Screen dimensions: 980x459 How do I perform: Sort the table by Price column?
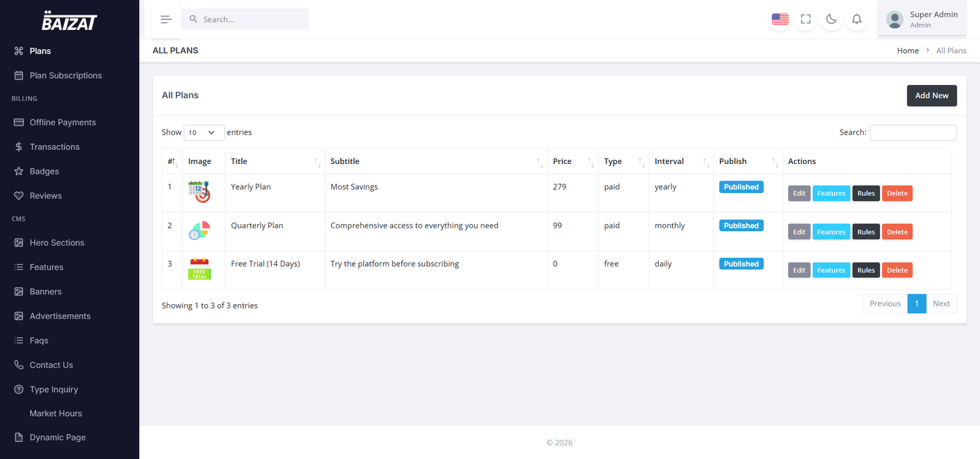coord(572,162)
